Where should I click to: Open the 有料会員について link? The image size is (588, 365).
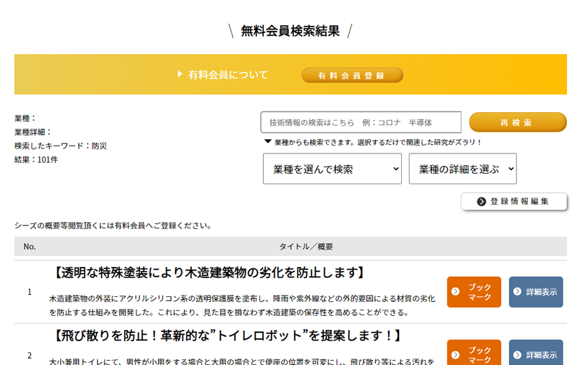click(x=227, y=75)
